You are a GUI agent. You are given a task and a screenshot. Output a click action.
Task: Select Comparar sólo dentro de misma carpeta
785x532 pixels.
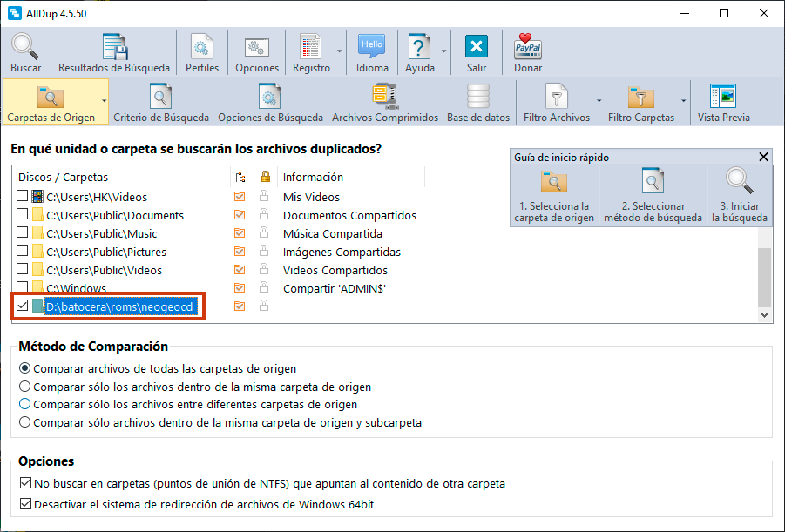196,387
